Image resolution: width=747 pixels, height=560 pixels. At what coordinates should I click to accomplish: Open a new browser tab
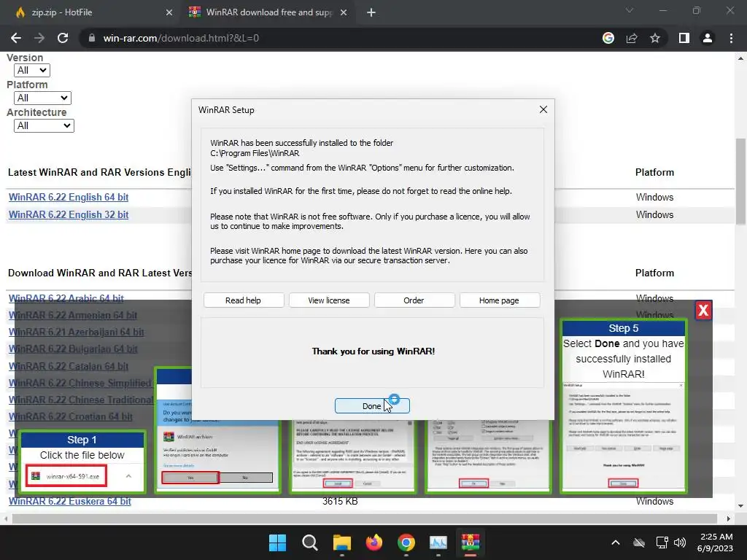[x=371, y=12]
